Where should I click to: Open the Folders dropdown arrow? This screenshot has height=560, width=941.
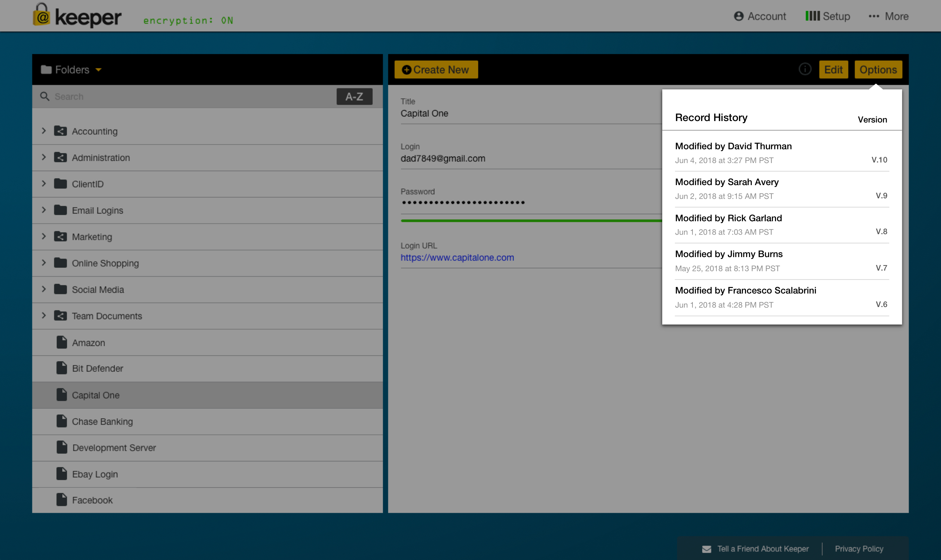tap(99, 70)
